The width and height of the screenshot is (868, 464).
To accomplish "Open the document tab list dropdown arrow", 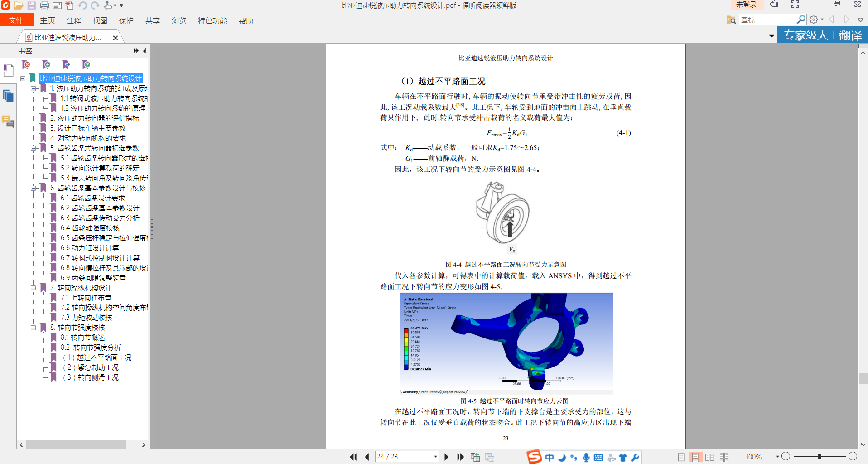I will 772,36.
